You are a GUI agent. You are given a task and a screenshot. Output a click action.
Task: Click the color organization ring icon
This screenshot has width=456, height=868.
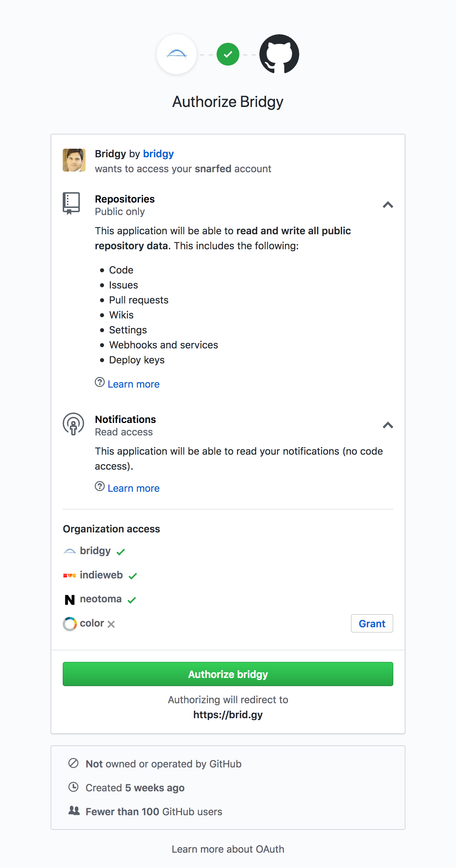tap(70, 624)
